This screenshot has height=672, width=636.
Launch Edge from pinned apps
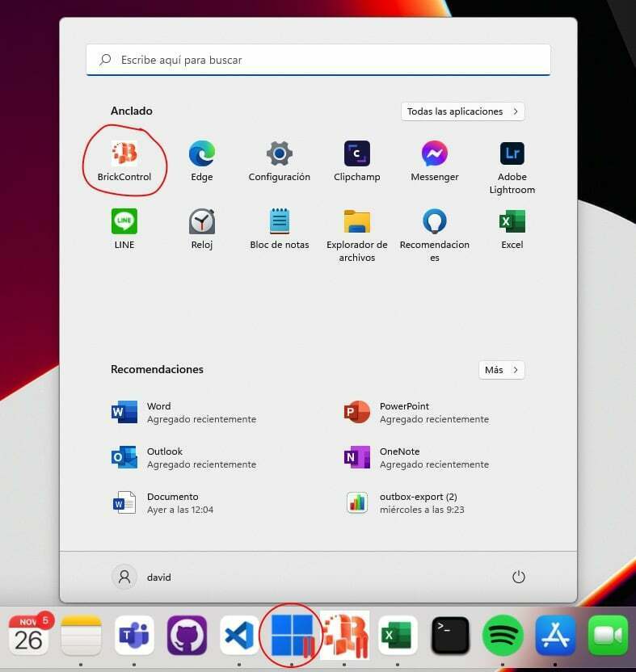tap(201, 162)
